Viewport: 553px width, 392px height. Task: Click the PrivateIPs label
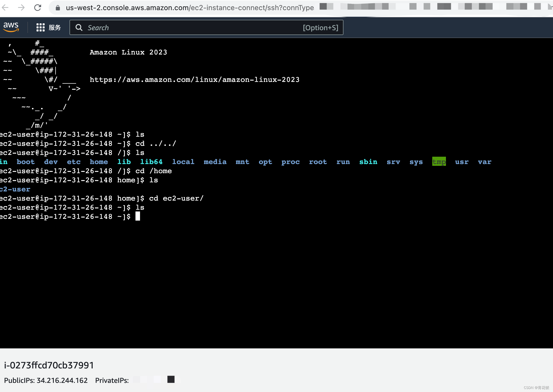click(x=112, y=380)
